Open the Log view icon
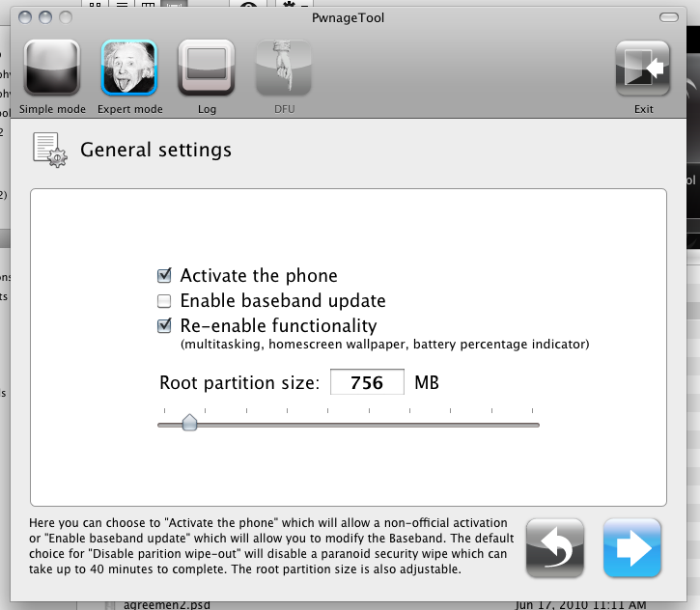 pos(207,68)
